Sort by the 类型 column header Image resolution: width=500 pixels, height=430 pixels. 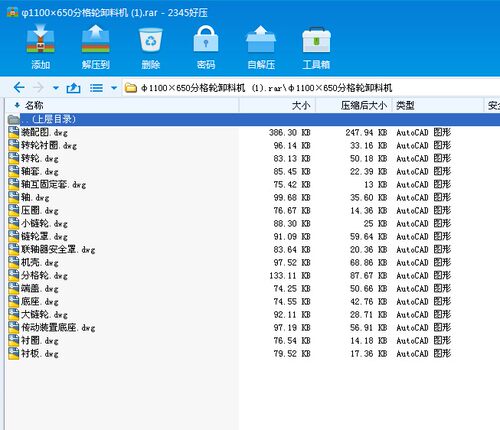[405, 106]
